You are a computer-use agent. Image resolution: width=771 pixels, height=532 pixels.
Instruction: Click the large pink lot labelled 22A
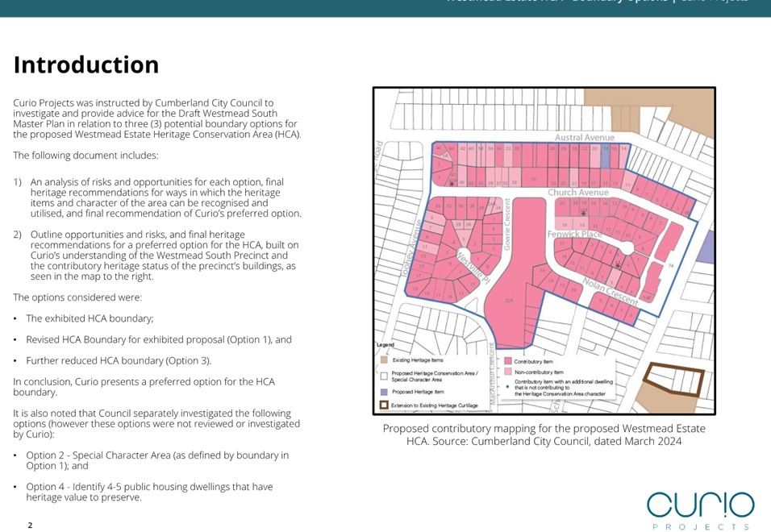click(x=510, y=300)
